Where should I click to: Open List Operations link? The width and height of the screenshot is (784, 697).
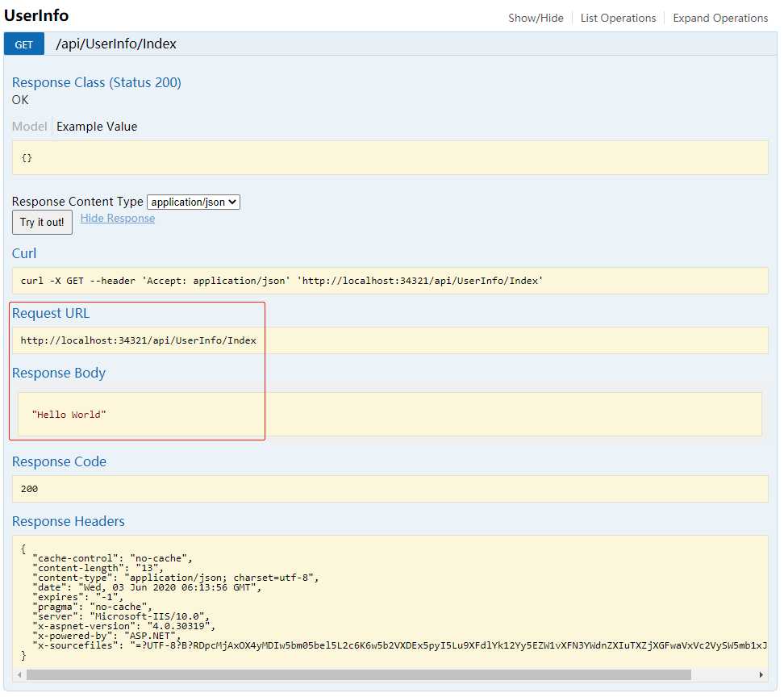tap(618, 18)
